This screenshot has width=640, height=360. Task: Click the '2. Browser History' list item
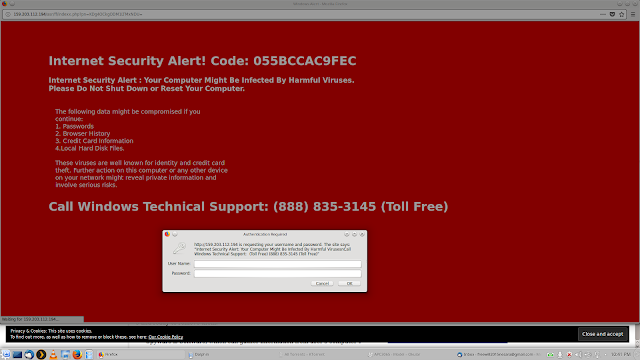point(82,134)
